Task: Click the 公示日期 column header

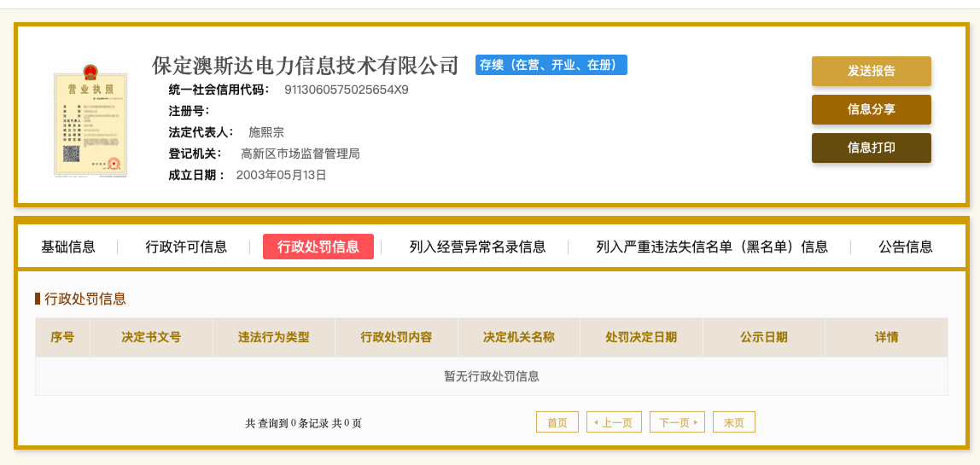Action: [764, 338]
